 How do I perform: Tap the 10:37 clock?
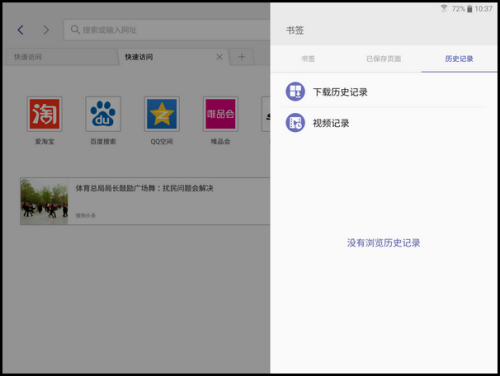pyautogui.click(x=484, y=9)
